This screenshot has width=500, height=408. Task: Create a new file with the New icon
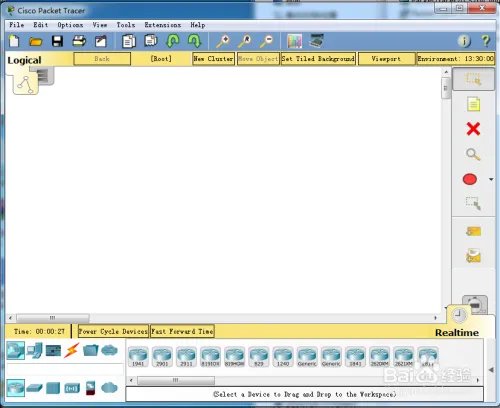coord(14,41)
